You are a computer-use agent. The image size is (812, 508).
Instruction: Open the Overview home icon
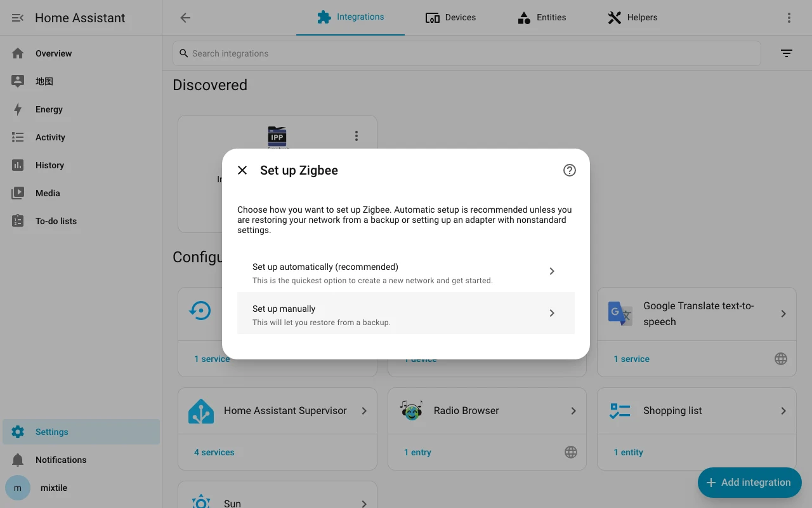pos(18,53)
